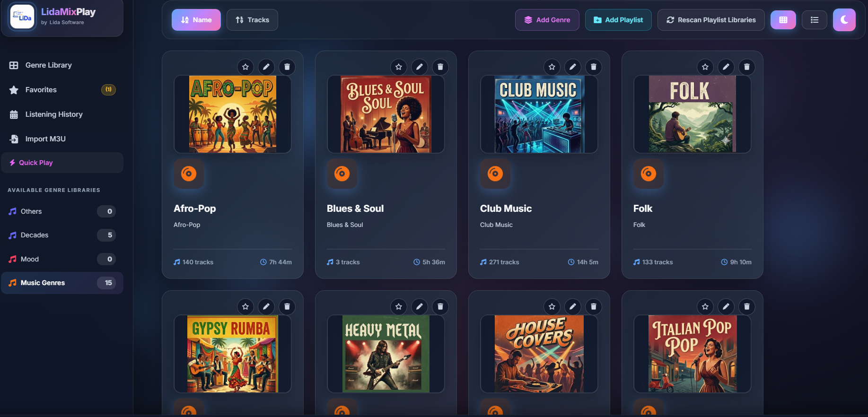Click the Favorites count badge
This screenshot has height=417, width=868.
coord(108,89)
